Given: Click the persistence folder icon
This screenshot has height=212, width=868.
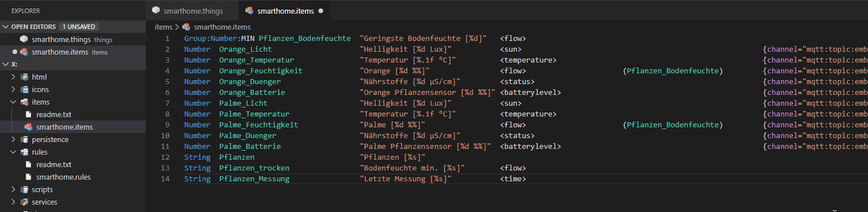Looking at the screenshot, I should coord(24,139).
